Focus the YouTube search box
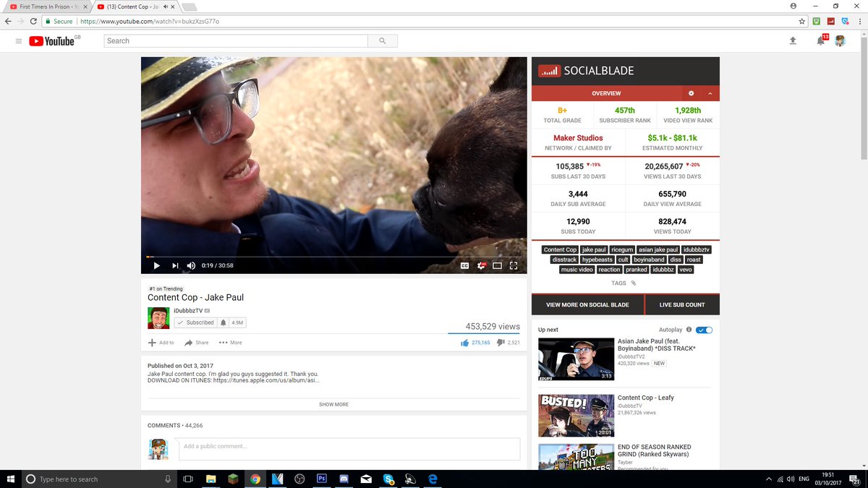Image resolution: width=868 pixels, height=488 pixels. click(x=236, y=41)
